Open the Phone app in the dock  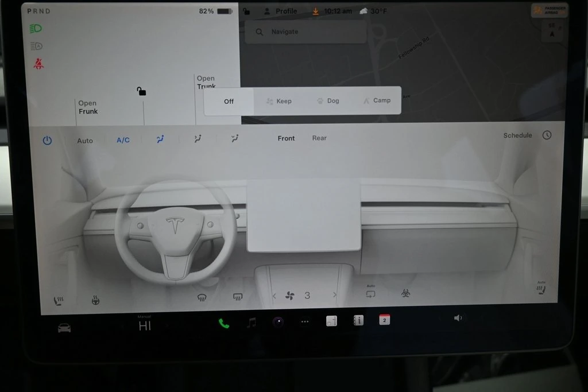tap(224, 323)
